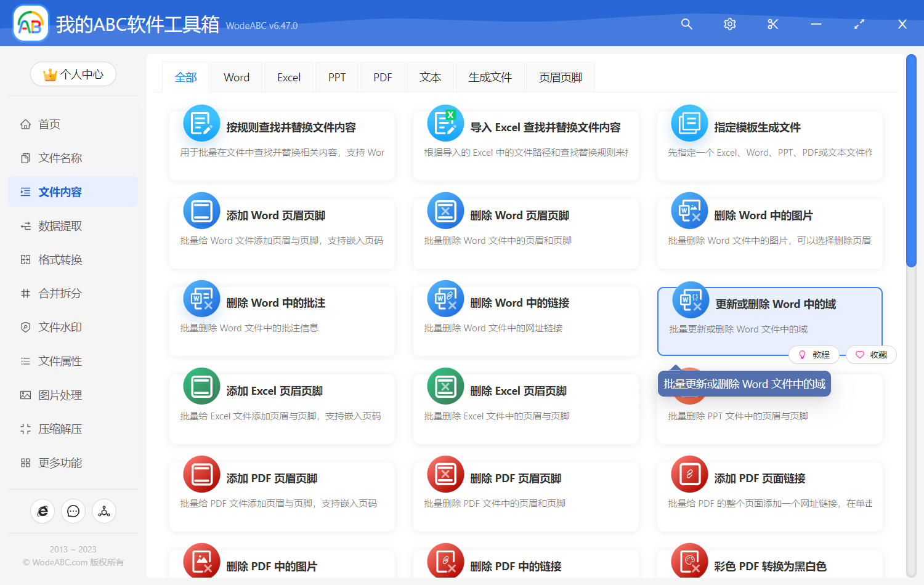Click the message bubble icon at sidebar bottom
924x585 pixels.
(73, 511)
